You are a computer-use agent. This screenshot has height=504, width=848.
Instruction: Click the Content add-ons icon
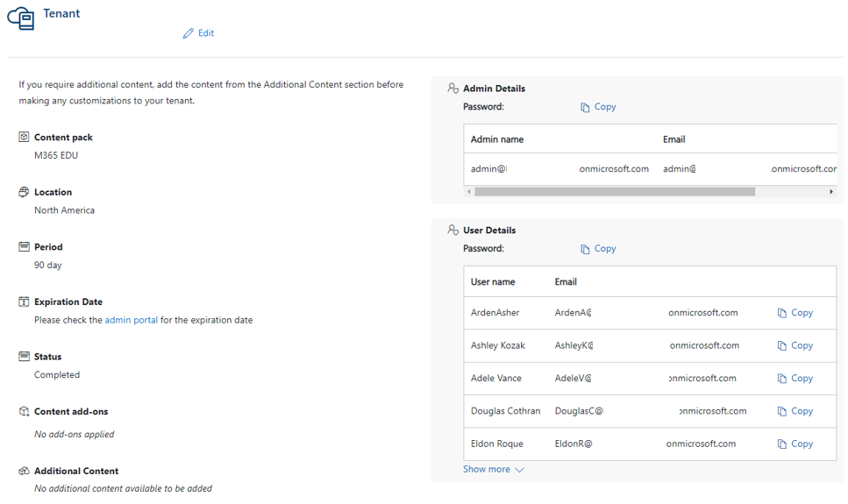(x=24, y=412)
